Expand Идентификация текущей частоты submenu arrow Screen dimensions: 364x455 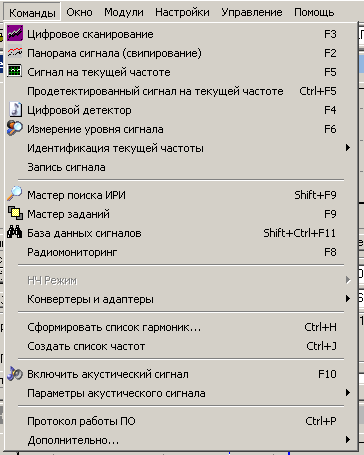tap(348, 147)
